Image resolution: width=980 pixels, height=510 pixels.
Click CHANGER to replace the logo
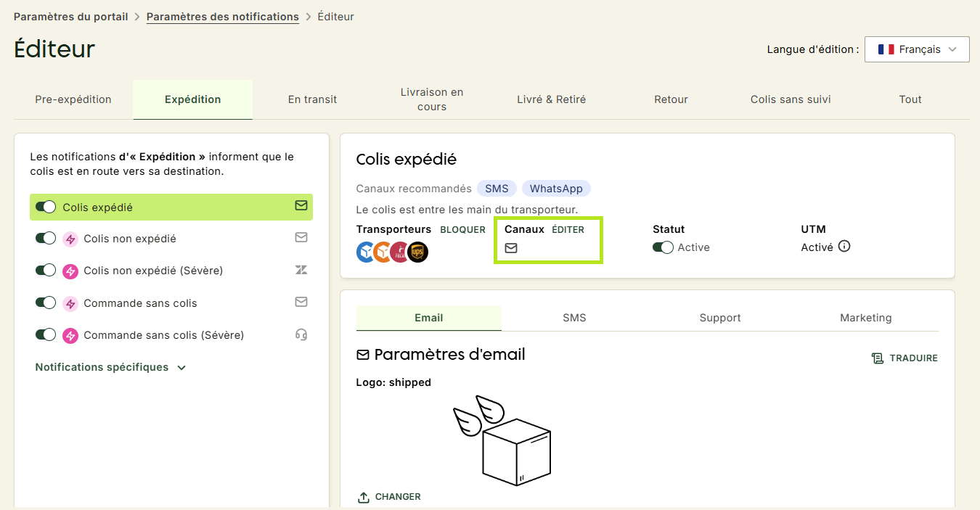pyautogui.click(x=389, y=497)
